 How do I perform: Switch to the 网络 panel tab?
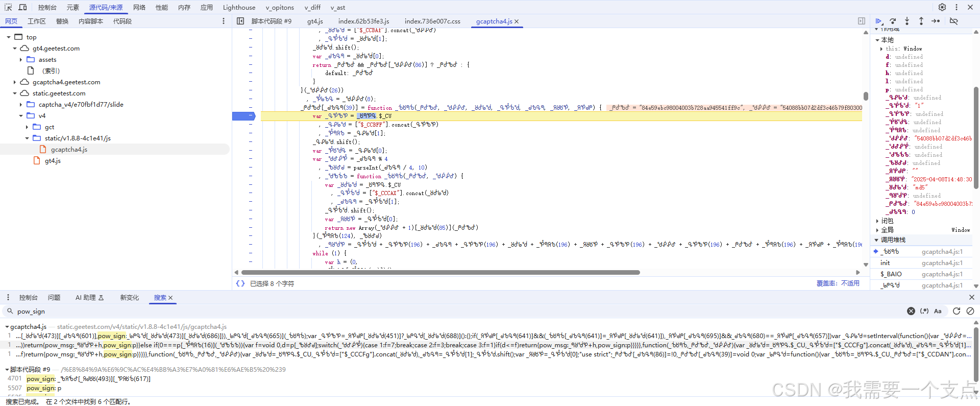pyautogui.click(x=139, y=7)
